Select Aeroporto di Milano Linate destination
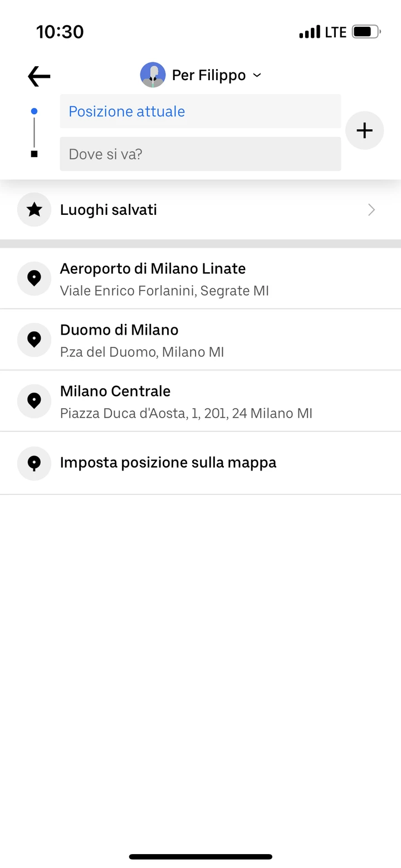This screenshot has height=868, width=401. pyautogui.click(x=200, y=278)
